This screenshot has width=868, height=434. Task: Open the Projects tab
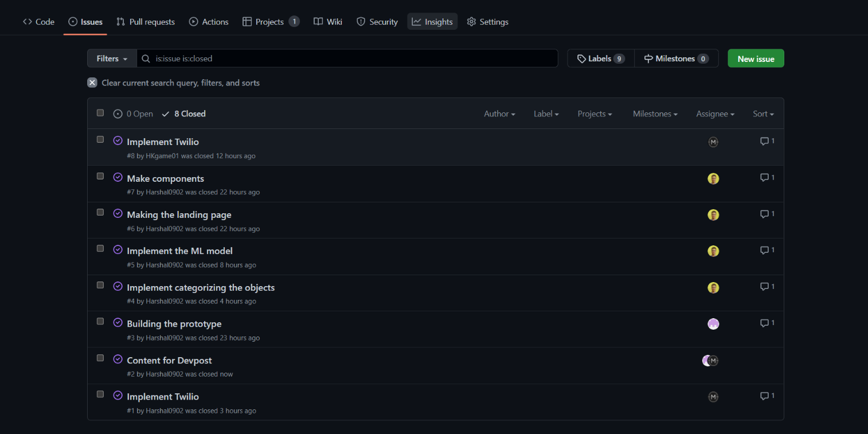click(x=271, y=22)
